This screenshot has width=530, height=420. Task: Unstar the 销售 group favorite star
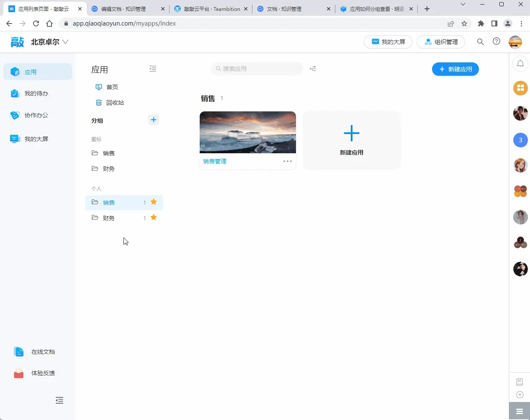click(x=154, y=202)
